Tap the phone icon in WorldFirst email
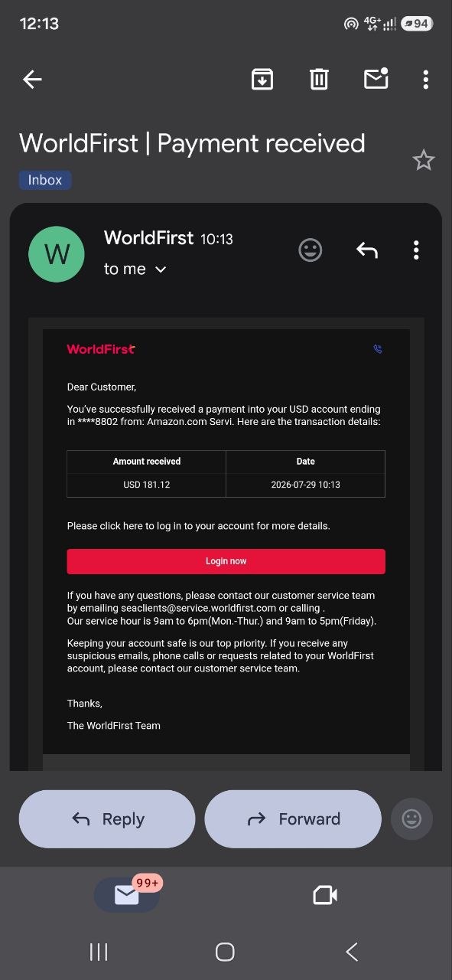 pyautogui.click(x=378, y=349)
